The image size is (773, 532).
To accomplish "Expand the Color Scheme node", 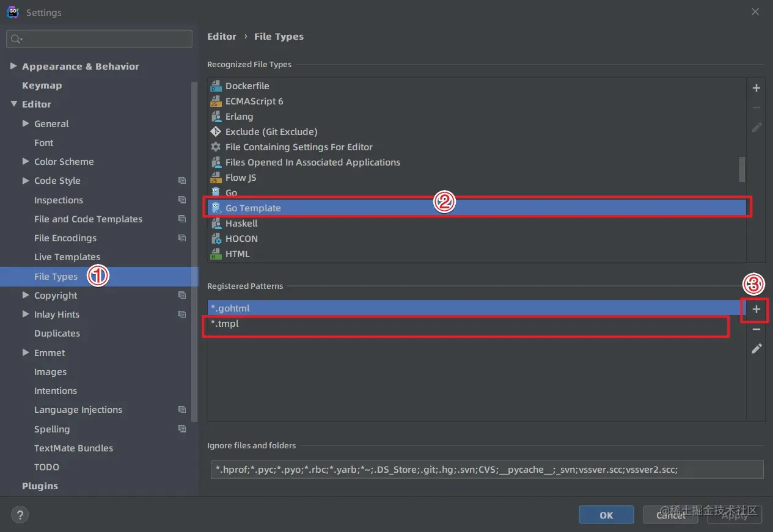I will coord(26,161).
